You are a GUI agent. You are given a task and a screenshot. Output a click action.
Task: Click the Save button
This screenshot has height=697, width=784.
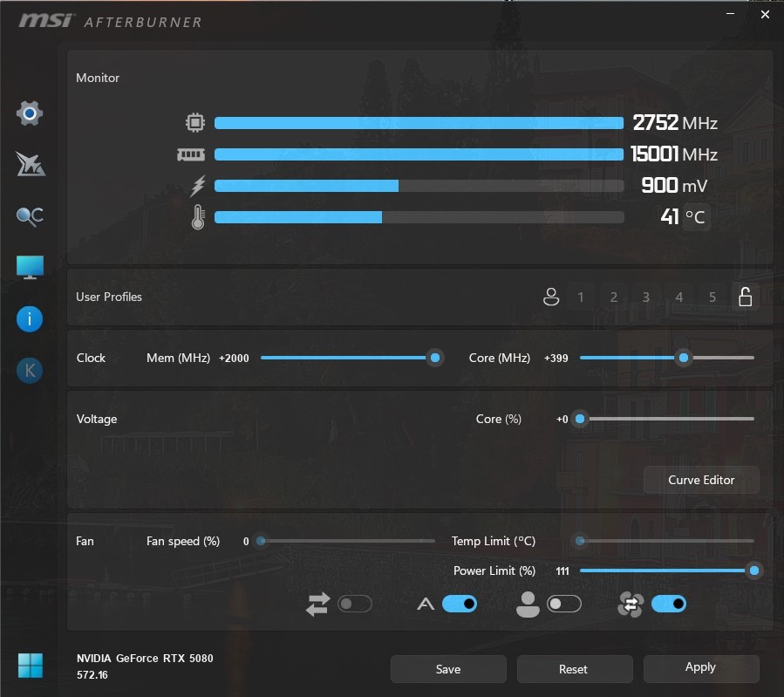(448, 669)
